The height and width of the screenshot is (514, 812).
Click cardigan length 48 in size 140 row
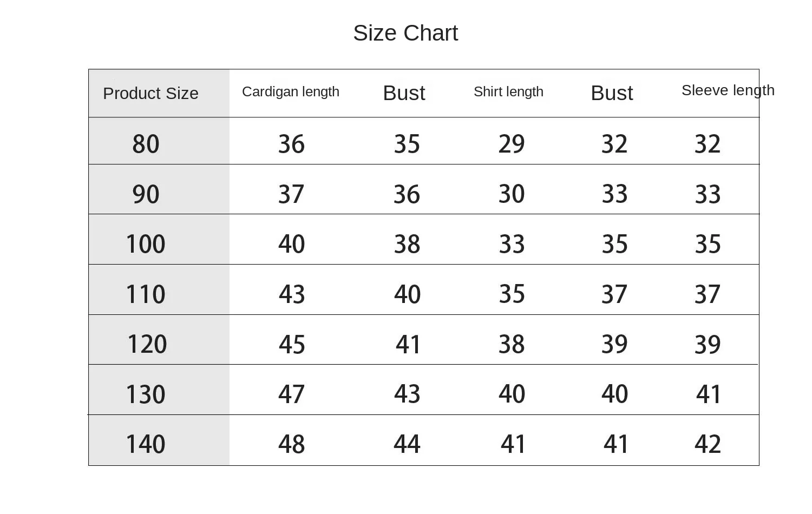(x=291, y=444)
